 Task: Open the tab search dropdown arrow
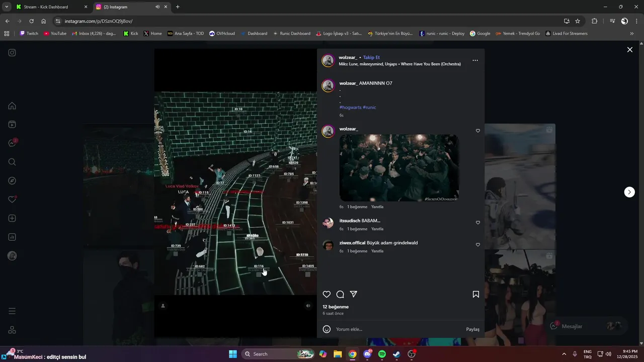tap(7, 7)
